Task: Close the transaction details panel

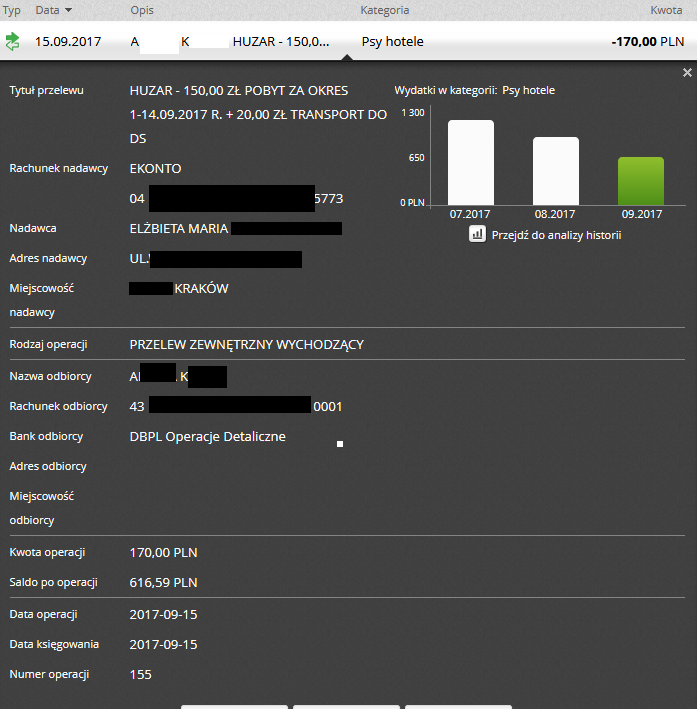Action: click(686, 73)
